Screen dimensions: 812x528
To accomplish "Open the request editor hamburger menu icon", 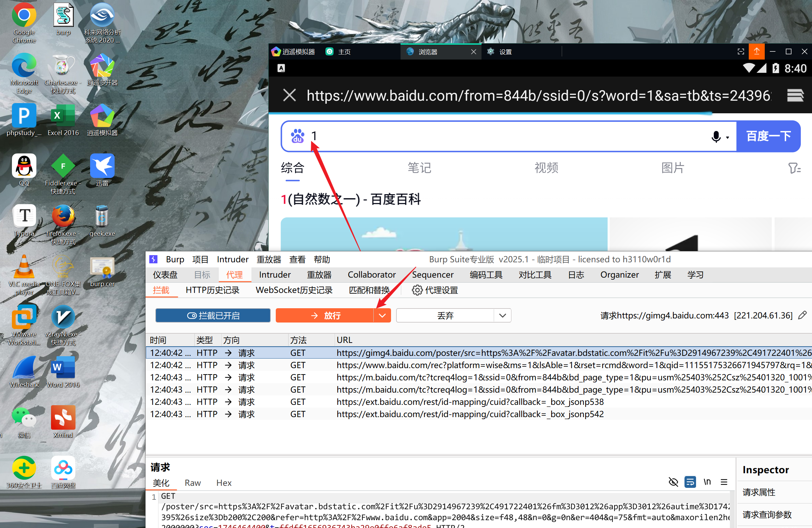I will 724,482.
